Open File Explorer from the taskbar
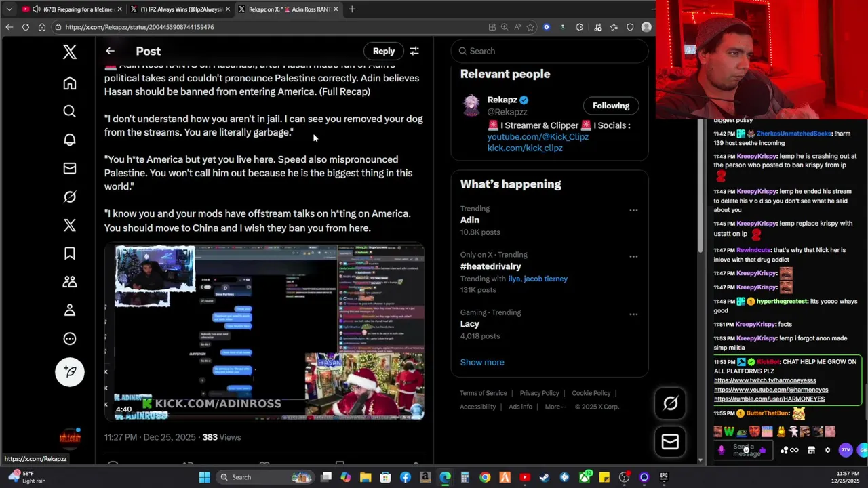The height and width of the screenshot is (488, 868). point(366,477)
